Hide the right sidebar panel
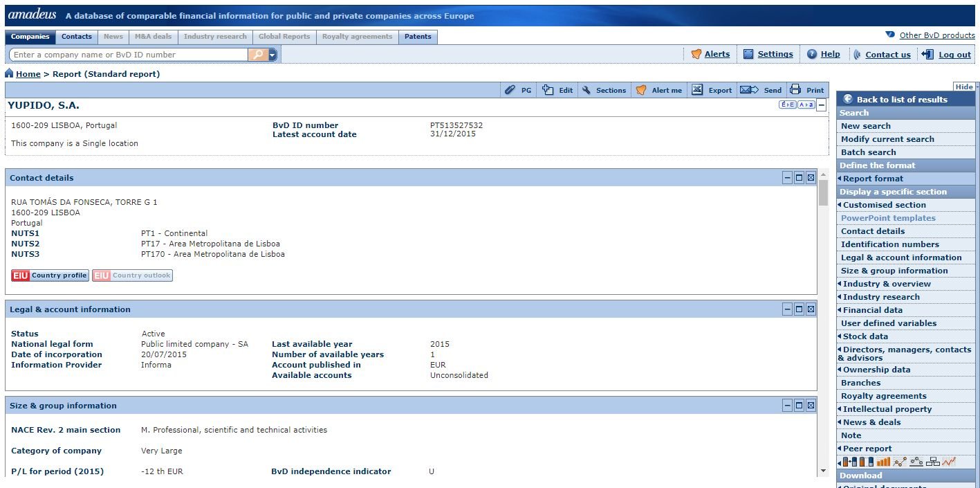The width and height of the screenshot is (980, 488). (964, 87)
